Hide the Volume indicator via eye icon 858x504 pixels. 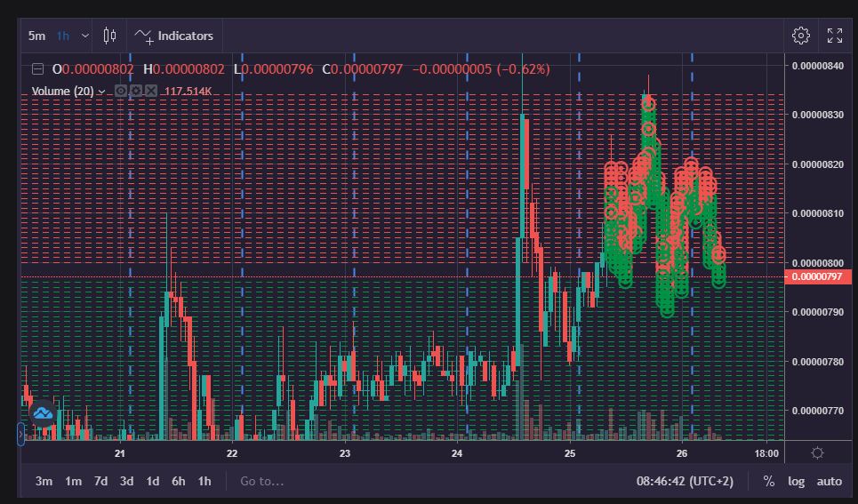pyautogui.click(x=121, y=91)
